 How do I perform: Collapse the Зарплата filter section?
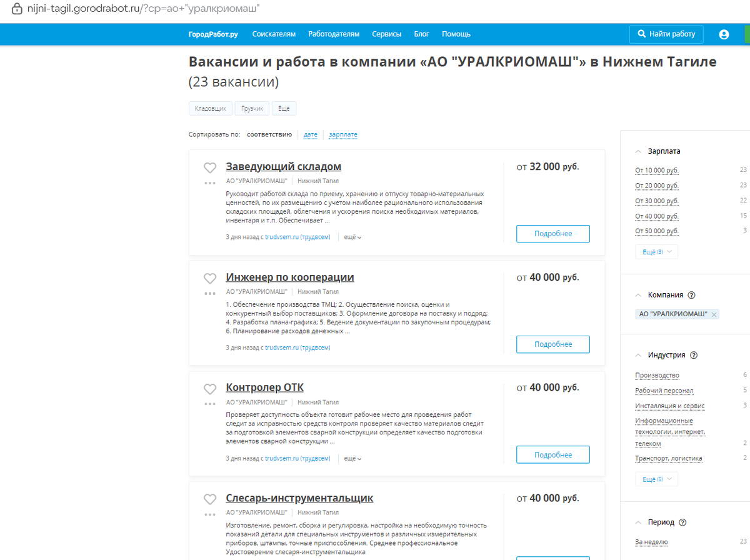pyautogui.click(x=638, y=151)
